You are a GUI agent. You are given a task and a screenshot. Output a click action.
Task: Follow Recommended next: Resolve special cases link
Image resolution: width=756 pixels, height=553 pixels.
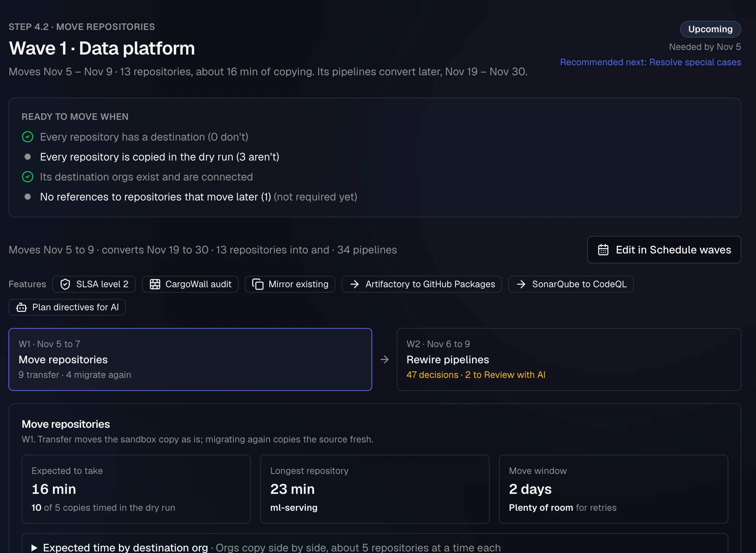click(650, 62)
